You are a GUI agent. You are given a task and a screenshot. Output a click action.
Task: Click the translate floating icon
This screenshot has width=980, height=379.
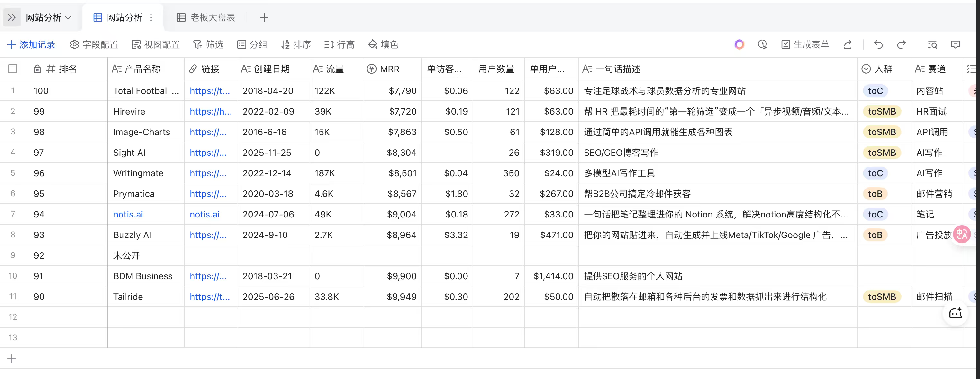click(x=962, y=234)
